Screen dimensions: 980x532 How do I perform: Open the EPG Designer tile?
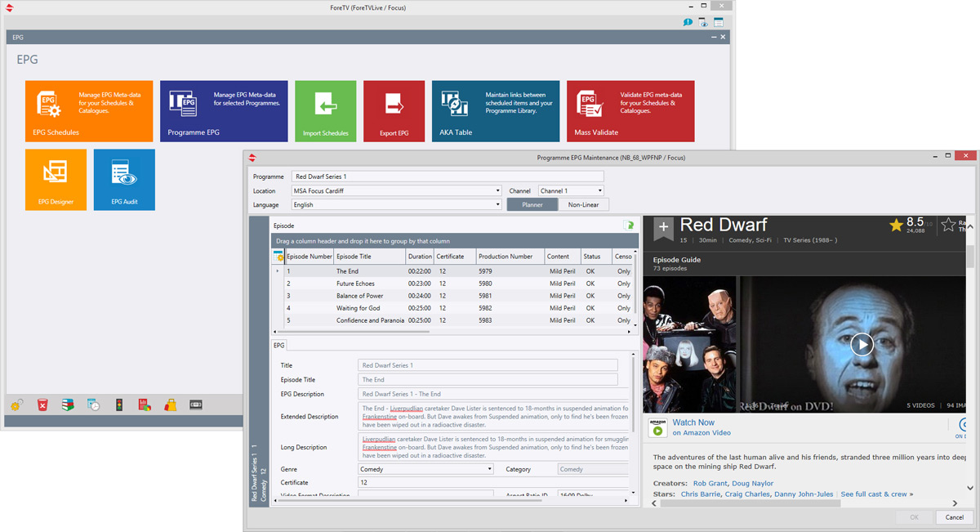click(x=56, y=180)
